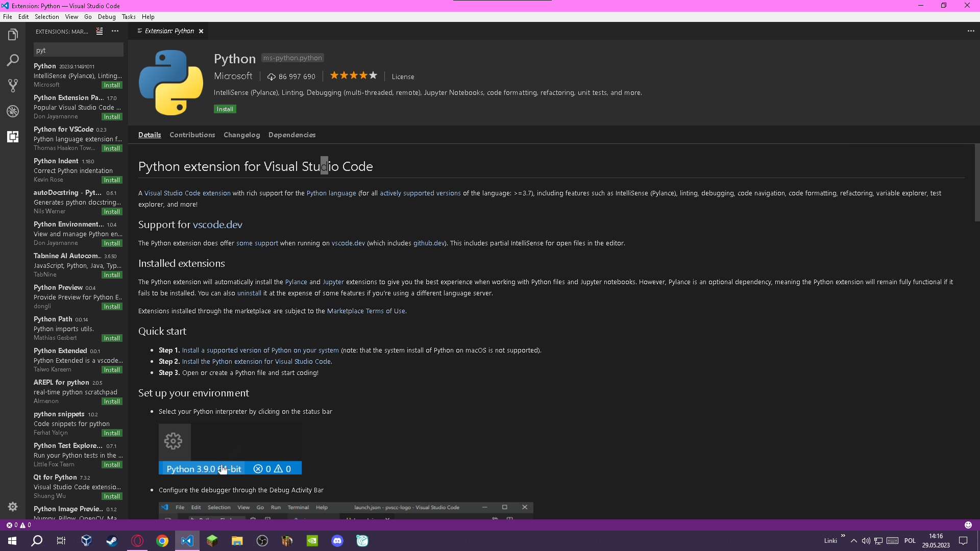Screen dimensions: 980x551
Task: Click the details page vertical scrollbar
Action: (x=977, y=183)
